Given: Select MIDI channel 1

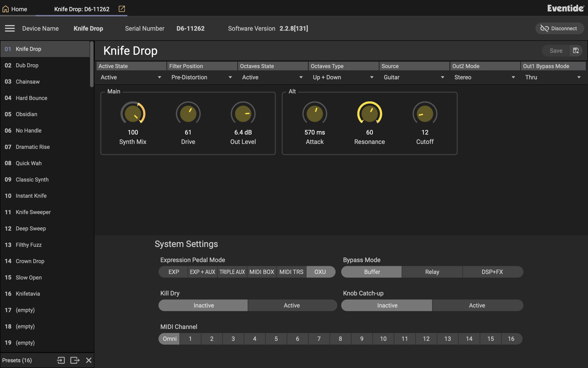Looking at the screenshot, I should click(x=190, y=339).
